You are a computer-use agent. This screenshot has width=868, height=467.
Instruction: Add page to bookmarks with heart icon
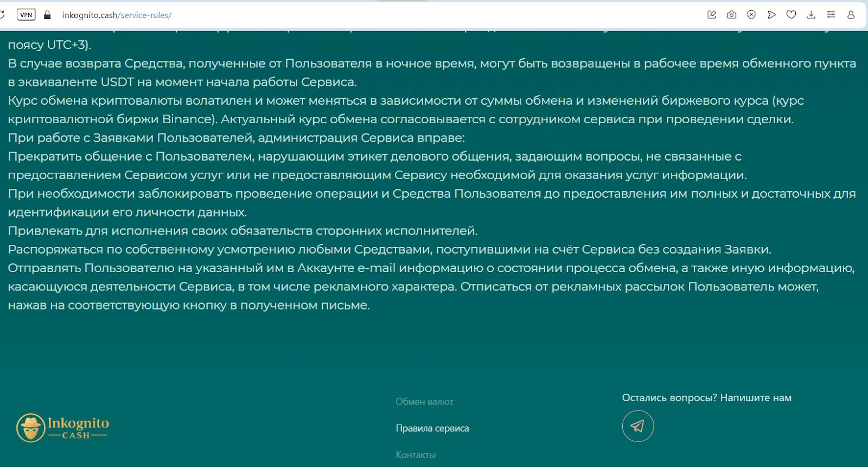click(x=791, y=15)
